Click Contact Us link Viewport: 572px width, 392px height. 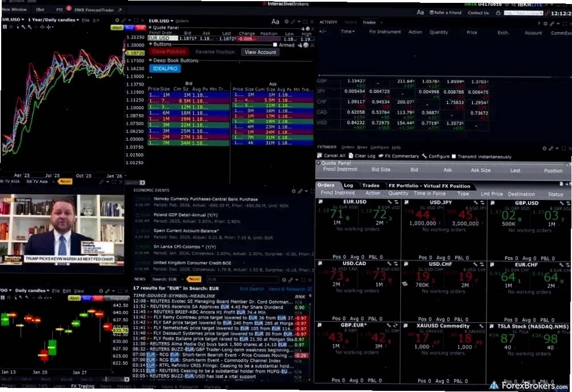tap(478, 13)
